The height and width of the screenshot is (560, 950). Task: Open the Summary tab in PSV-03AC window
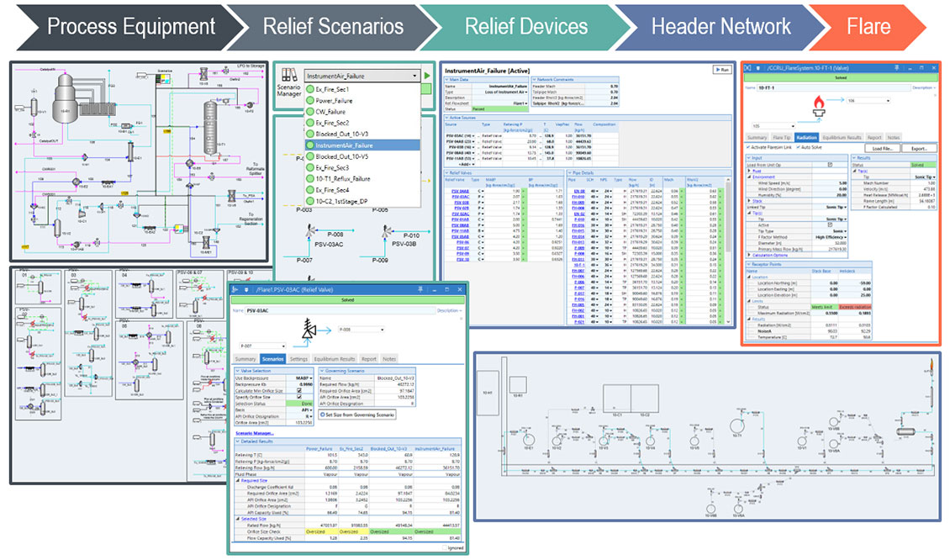click(245, 359)
